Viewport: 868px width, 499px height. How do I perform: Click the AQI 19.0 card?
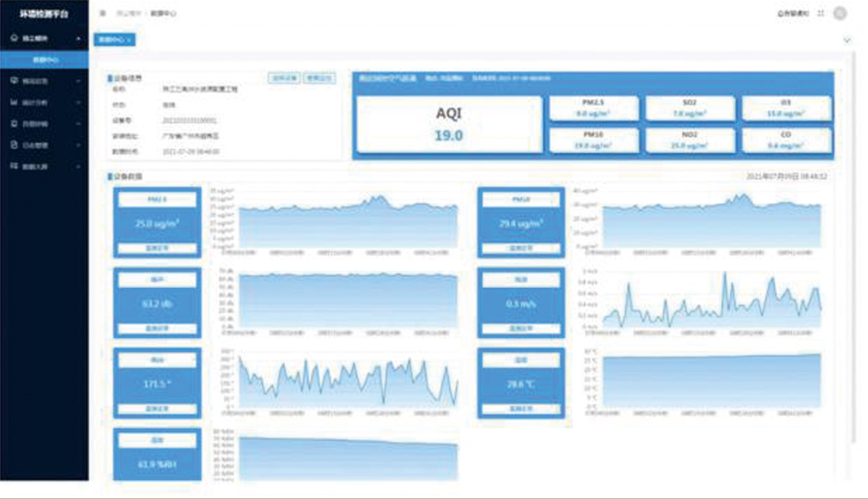pos(449,125)
